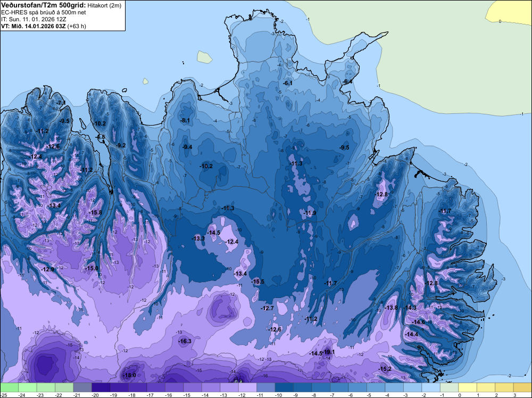Click the -15.2 temperature label
This screenshot has width=532, height=398.
(x=385, y=369)
